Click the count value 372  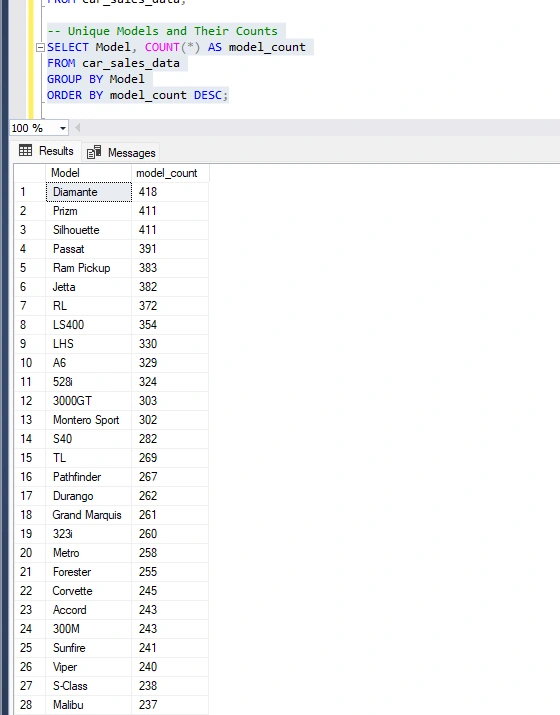[x=170, y=306]
